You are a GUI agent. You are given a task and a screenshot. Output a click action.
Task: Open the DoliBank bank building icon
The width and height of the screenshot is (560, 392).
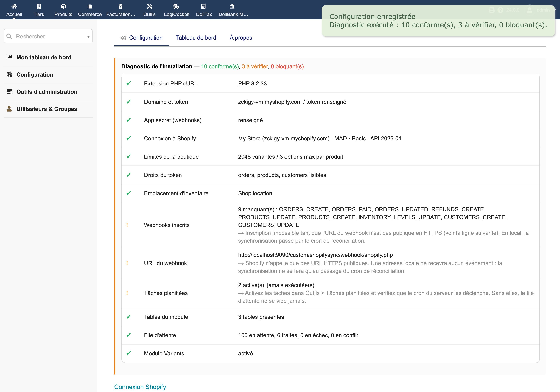(x=232, y=6)
